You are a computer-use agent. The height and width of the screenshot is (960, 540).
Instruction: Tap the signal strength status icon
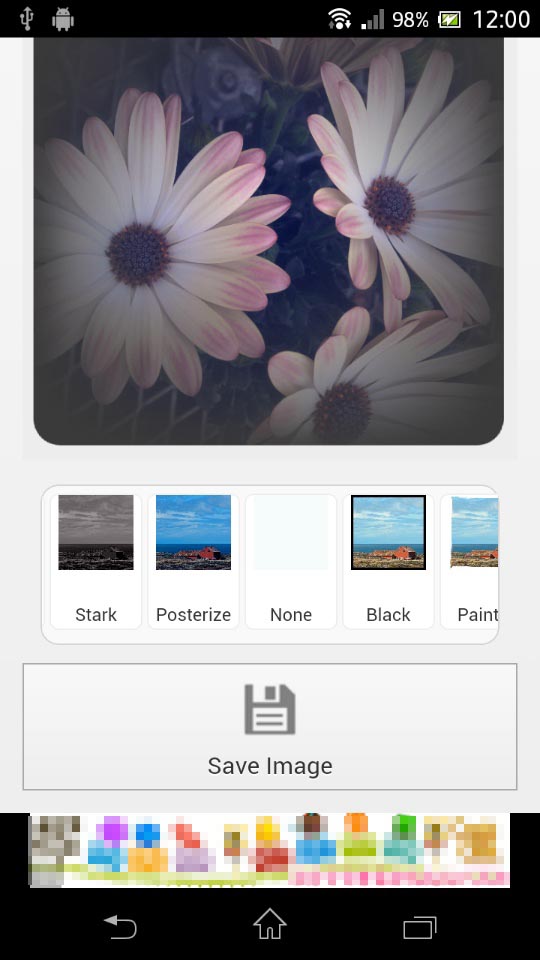tap(372, 20)
